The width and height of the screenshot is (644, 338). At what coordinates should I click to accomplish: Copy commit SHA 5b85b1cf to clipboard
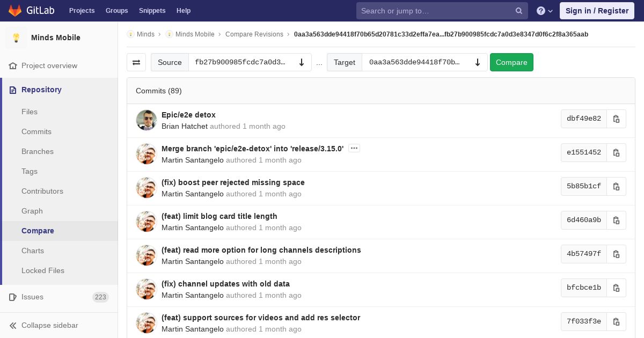click(616, 187)
